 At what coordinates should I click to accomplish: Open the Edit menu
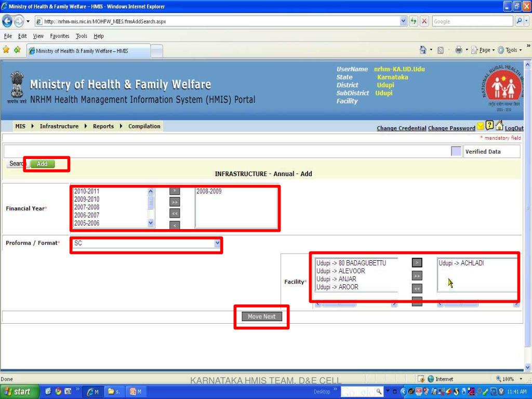pos(22,36)
